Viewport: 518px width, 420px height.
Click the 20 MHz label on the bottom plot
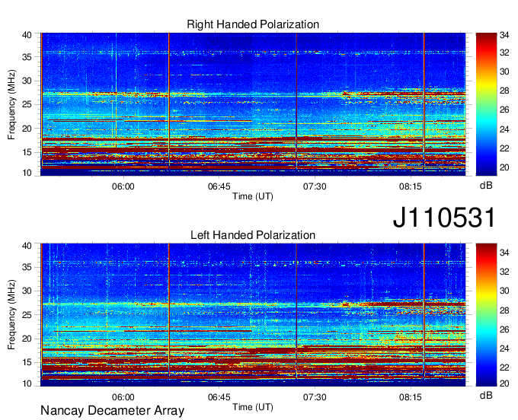point(27,339)
